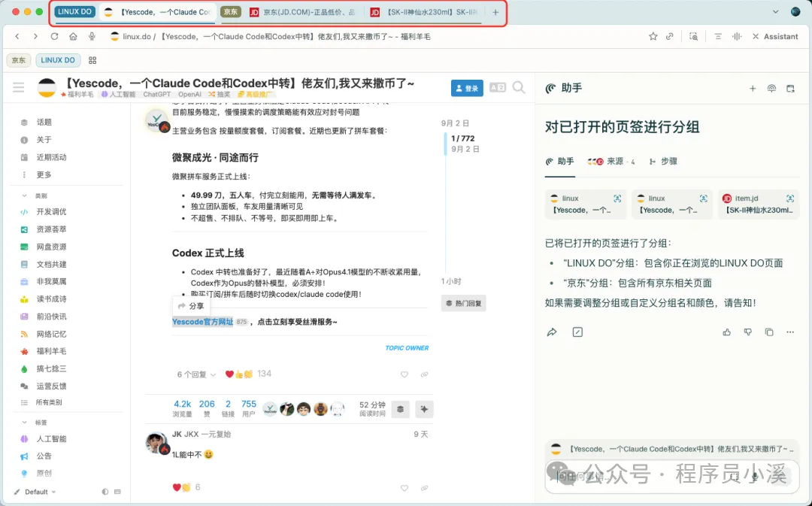Copy link of the first post
Viewport: 812px width, 506px height.
(424, 374)
